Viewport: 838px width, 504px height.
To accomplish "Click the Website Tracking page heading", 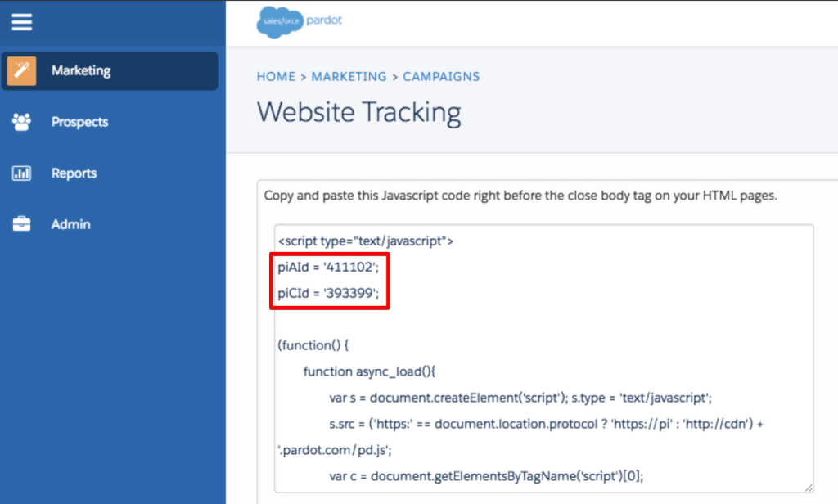I will pos(358,112).
